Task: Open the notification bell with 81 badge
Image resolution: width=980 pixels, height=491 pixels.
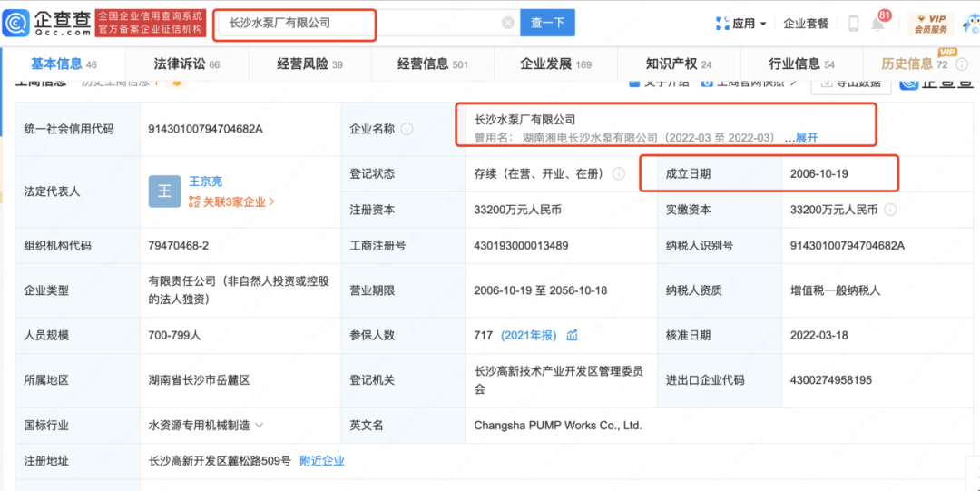Action: (x=877, y=24)
